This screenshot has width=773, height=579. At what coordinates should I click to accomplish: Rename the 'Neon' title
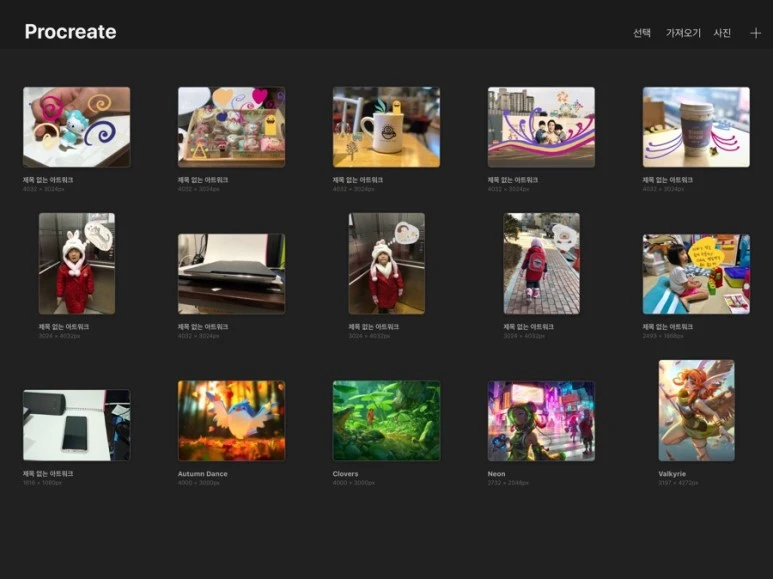(x=496, y=473)
